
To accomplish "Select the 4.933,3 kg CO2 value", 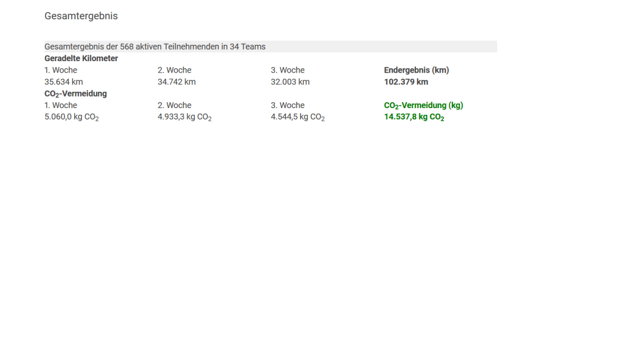I will [x=184, y=117].
